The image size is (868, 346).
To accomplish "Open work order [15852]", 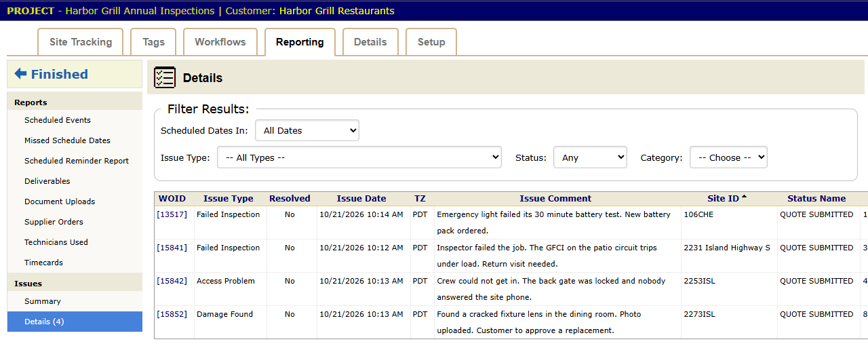I will click(172, 314).
